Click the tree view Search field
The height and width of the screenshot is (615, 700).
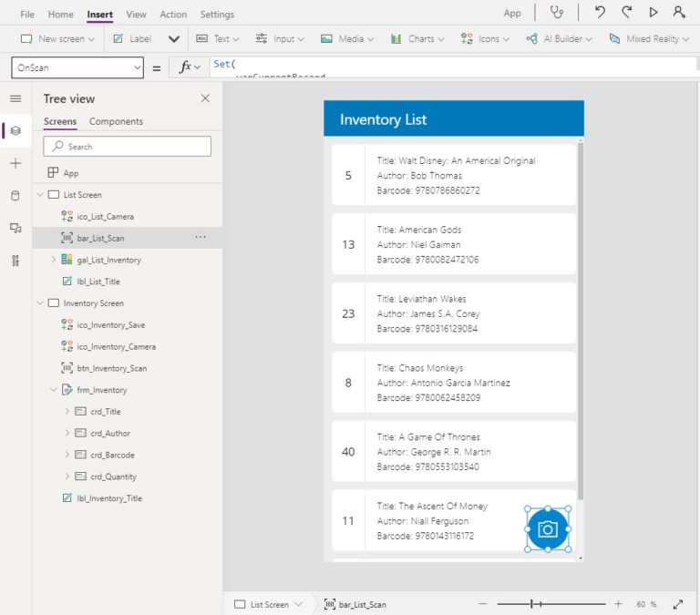(128, 147)
